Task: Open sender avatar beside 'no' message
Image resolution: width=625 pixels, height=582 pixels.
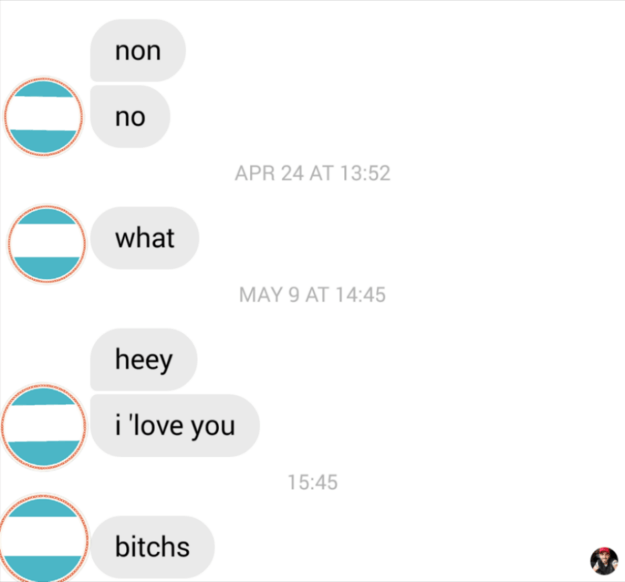Action: (43, 116)
